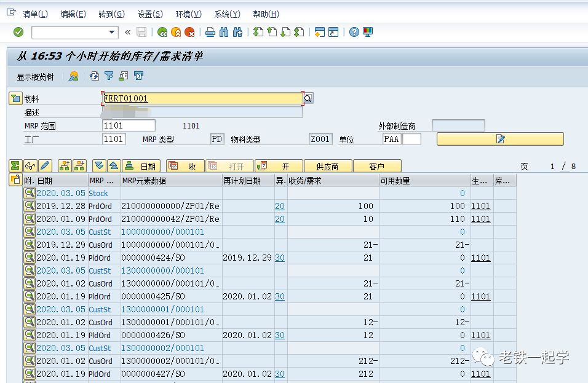Open the 清单(L) menu
Screen dimensions: 588x383
[35, 14]
